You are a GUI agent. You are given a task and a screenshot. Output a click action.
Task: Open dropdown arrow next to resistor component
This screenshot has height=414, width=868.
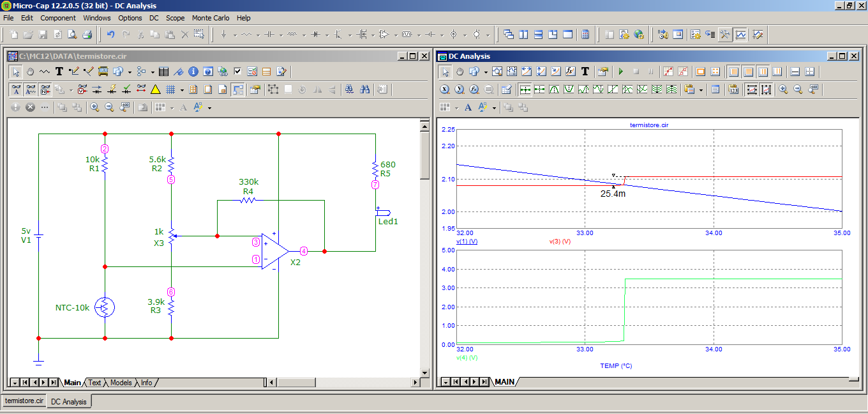[x=259, y=35]
